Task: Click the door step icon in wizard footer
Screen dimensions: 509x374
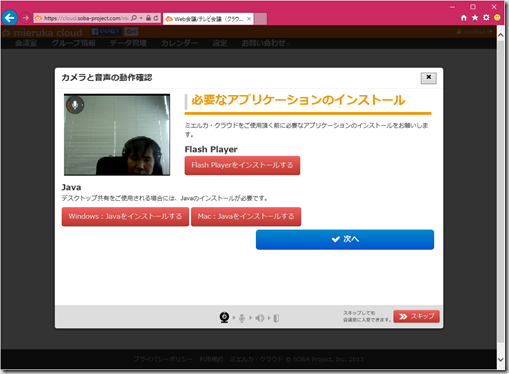Action: coord(276,319)
